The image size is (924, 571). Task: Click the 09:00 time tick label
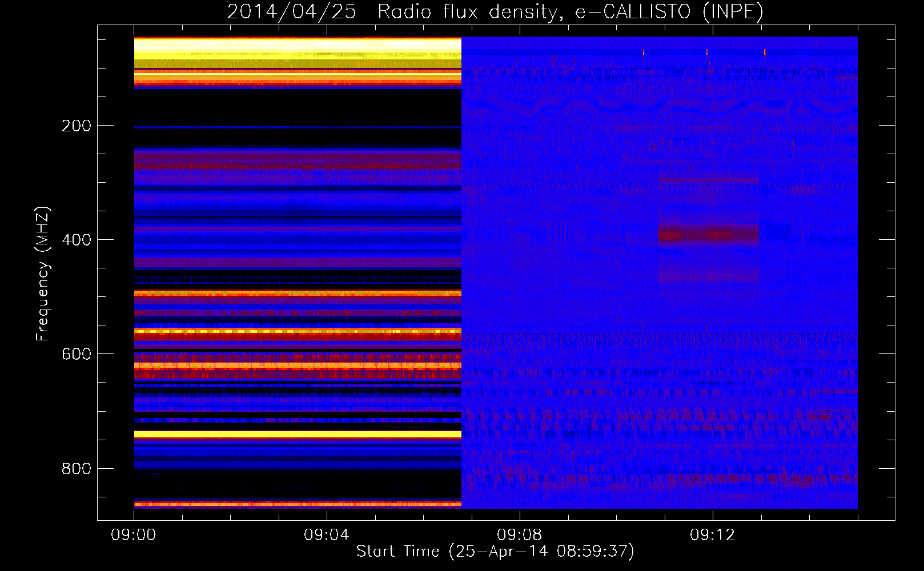[134, 535]
